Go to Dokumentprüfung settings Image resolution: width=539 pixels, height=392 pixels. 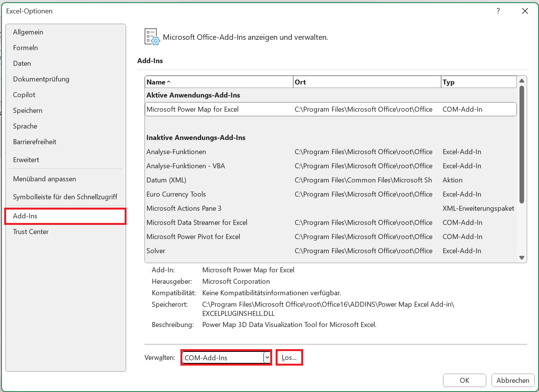(66, 79)
